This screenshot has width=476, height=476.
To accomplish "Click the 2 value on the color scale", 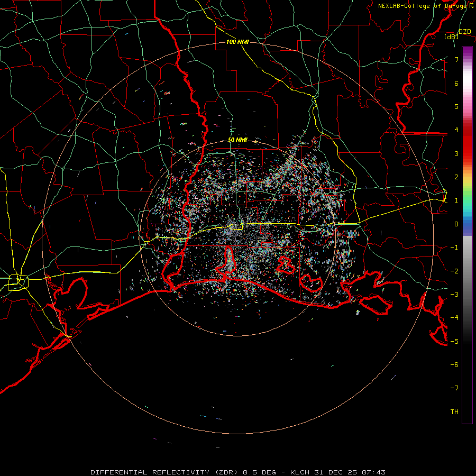I will (x=456, y=177).
